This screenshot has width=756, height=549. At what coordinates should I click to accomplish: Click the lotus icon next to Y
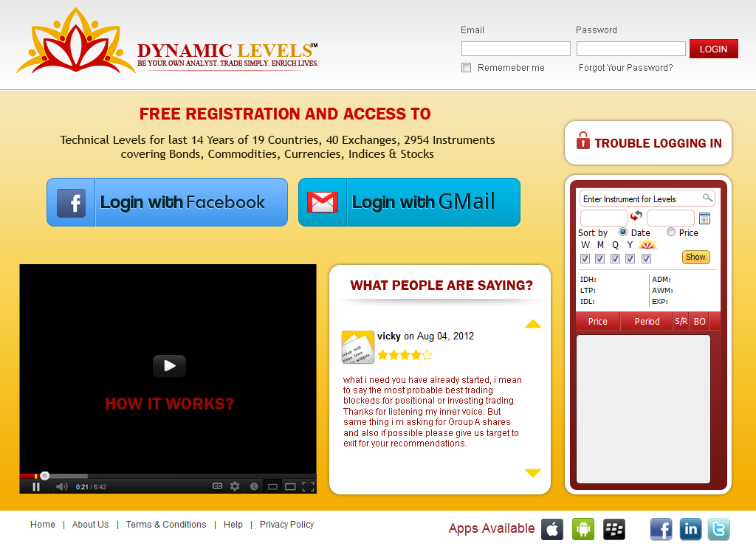647,244
